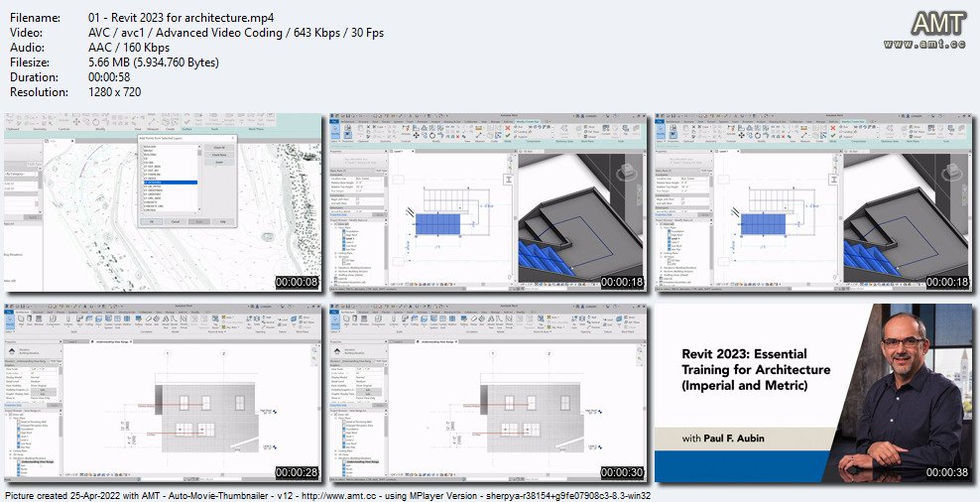This screenshot has height=502, width=980.
Task: Select the Railing tool in 00:00:28 thumbnail
Action: tap(138, 320)
